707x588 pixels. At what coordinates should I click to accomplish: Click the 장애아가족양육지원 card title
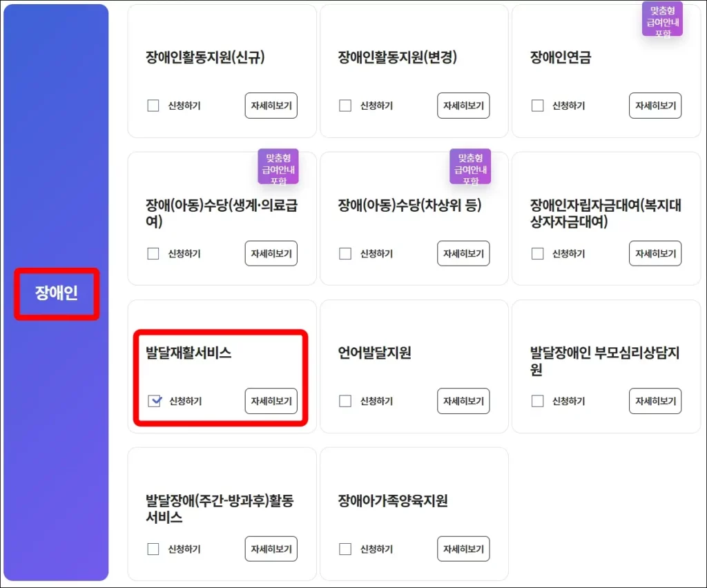392,500
